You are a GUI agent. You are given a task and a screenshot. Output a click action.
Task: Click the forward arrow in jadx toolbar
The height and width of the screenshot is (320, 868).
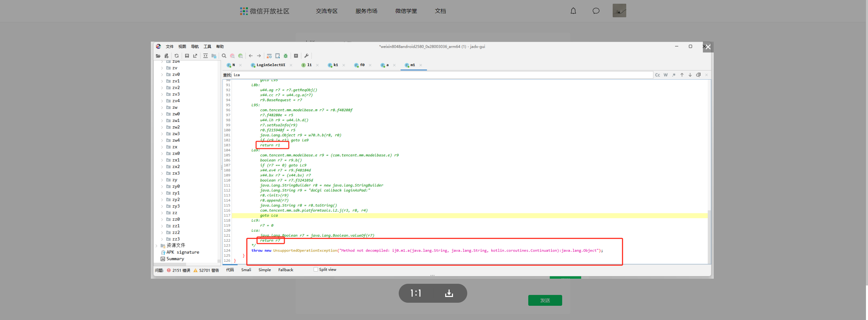[259, 56]
